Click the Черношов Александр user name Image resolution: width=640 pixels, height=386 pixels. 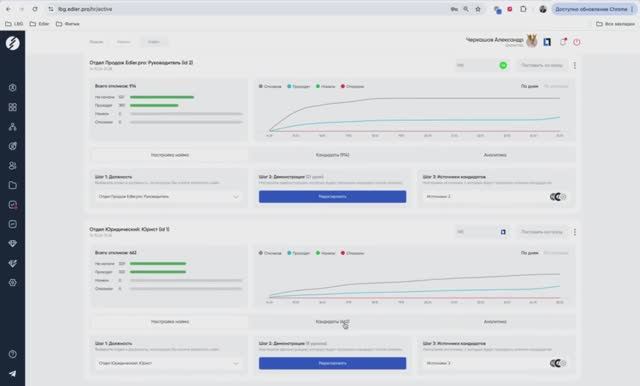pos(494,40)
